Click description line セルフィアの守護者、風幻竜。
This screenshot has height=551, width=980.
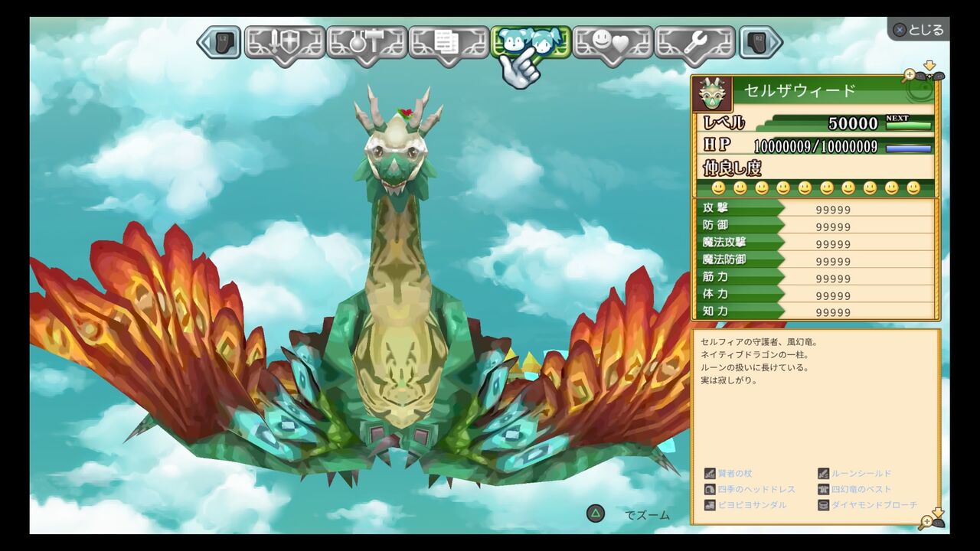pos(761,342)
